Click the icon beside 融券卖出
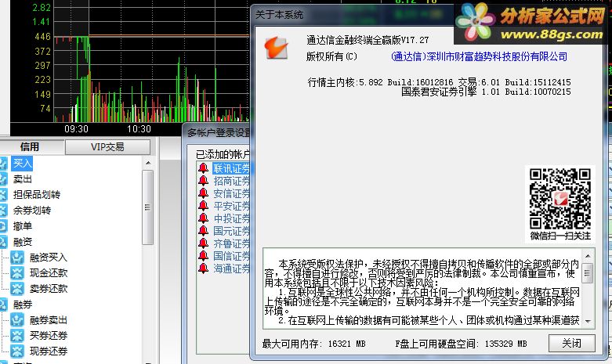The height and width of the screenshot is (364, 612). pos(17,320)
